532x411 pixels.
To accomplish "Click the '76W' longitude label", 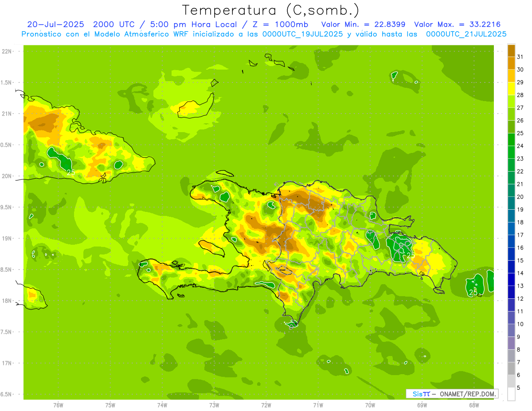I will pyautogui.click(x=58, y=405).
